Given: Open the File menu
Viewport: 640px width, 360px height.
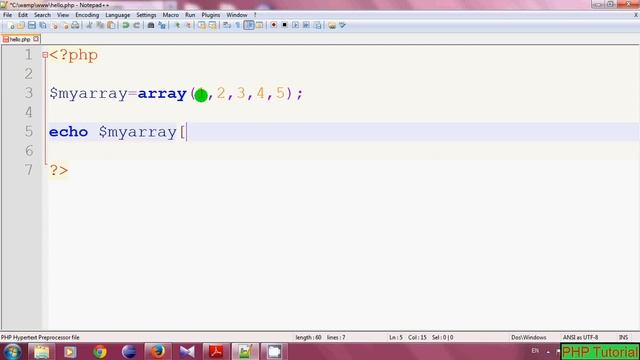Looking at the screenshot, I should 7,15.
